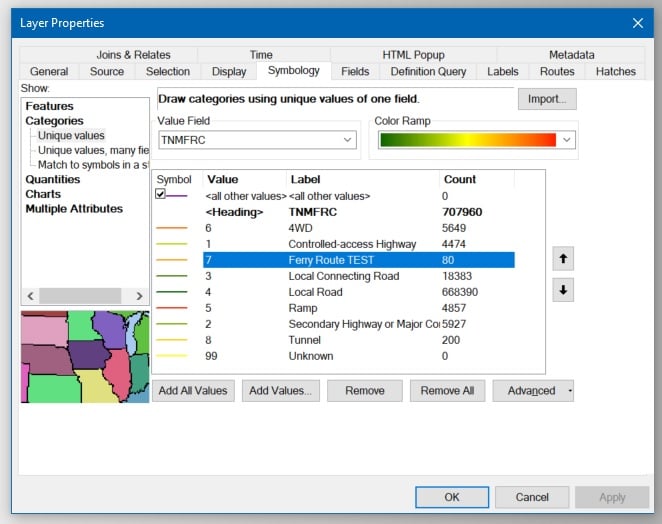Click Show list scroll left arrow
This screenshot has width=662, height=524.
pos(30,296)
